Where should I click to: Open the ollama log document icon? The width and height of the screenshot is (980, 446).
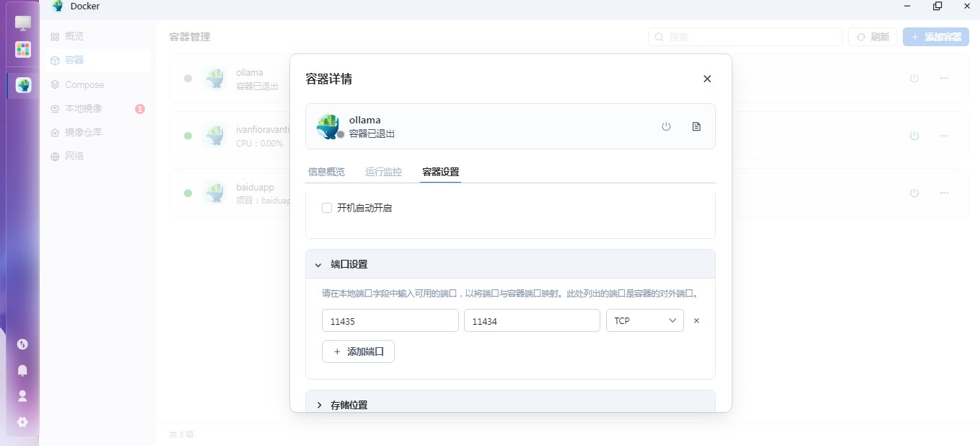(x=696, y=126)
